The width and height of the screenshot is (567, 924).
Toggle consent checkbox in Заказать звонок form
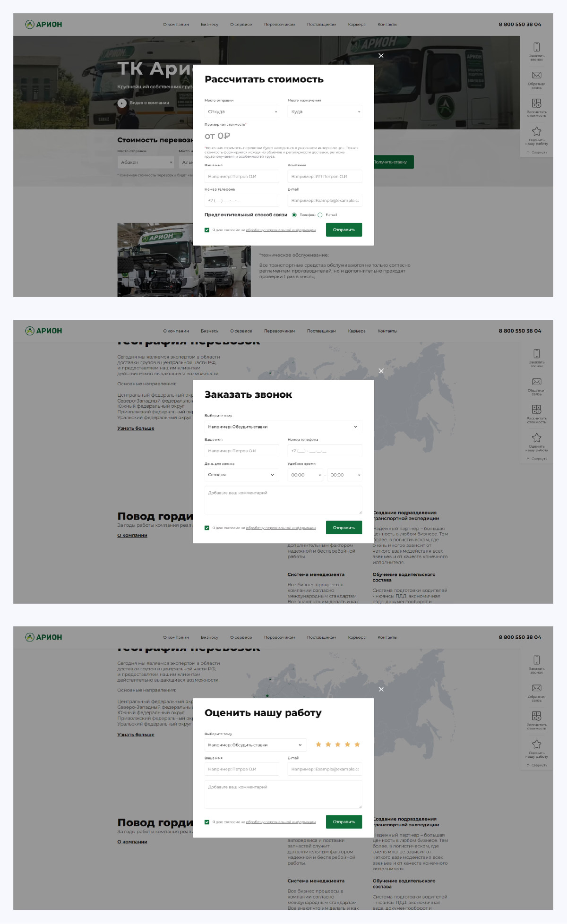coord(207,528)
